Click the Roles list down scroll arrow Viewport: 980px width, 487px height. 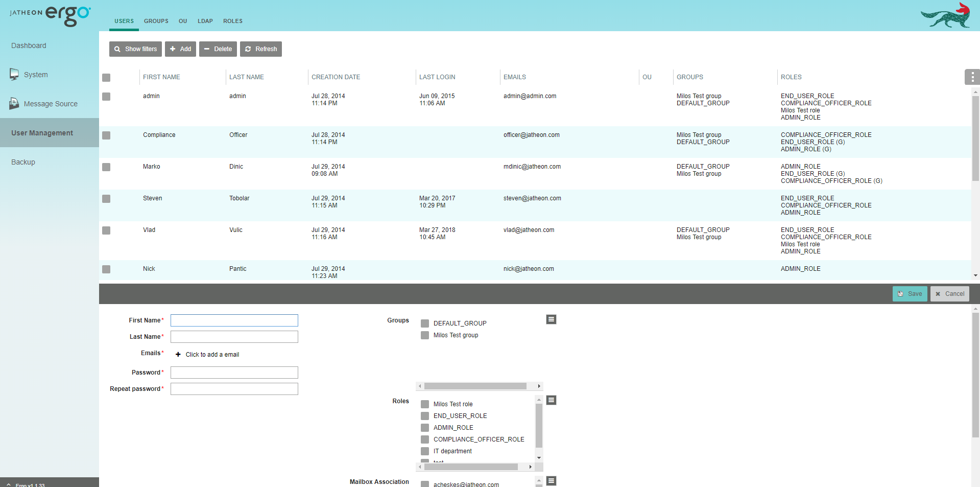[539, 458]
